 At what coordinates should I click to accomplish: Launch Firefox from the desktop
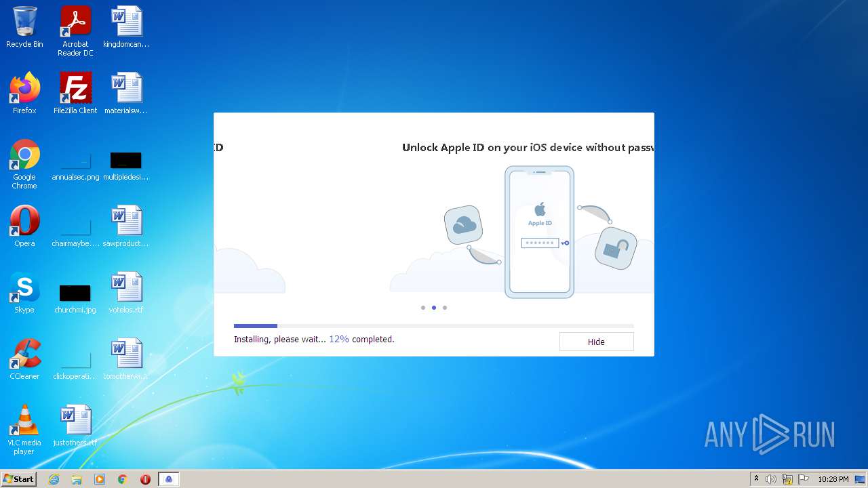click(x=24, y=94)
